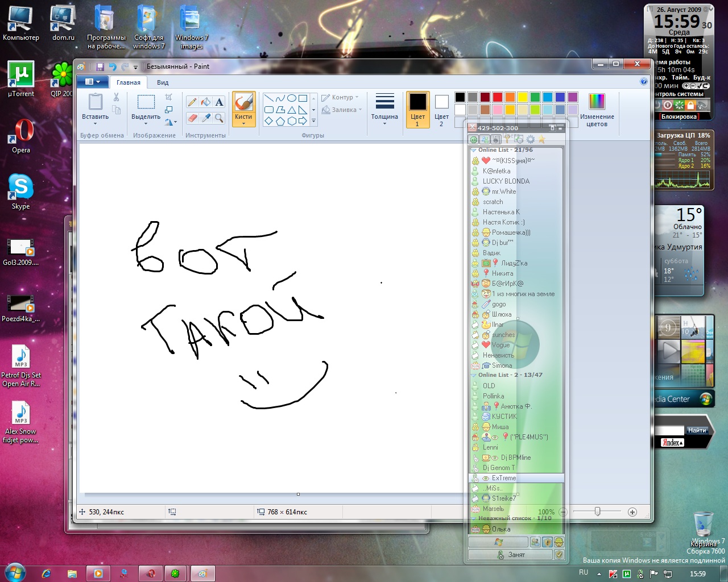This screenshot has width=728, height=582.
Task: Open Internet Explorer from the taskbar
Action: [46, 573]
